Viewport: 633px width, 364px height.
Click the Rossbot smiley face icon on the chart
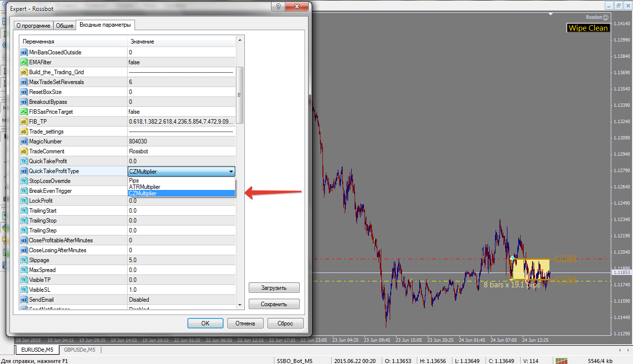point(606,17)
